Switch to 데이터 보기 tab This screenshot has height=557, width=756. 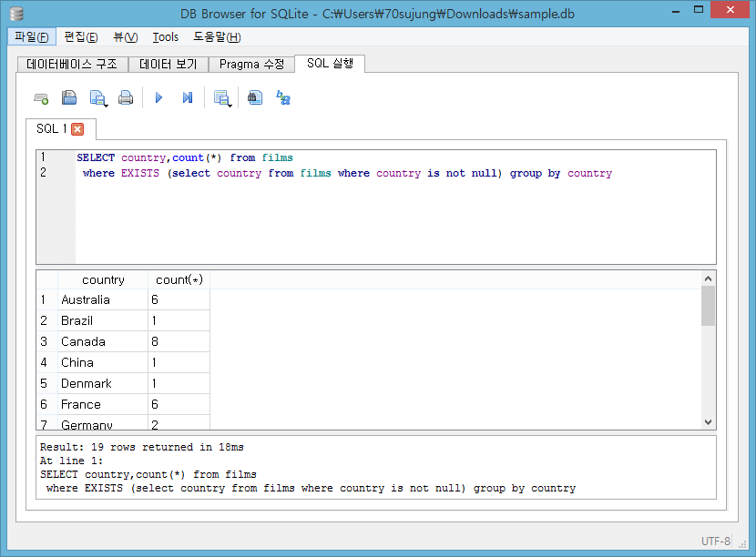tap(169, 64)
